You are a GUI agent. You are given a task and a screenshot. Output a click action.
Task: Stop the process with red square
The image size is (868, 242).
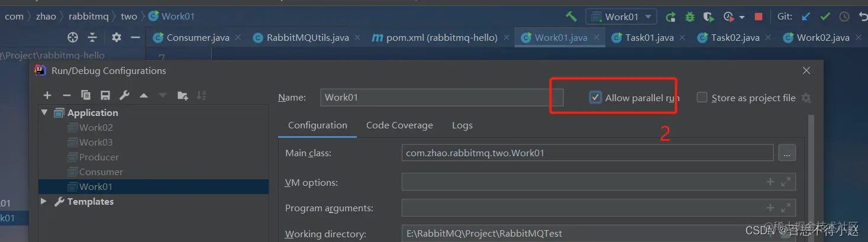pos(759,17)
